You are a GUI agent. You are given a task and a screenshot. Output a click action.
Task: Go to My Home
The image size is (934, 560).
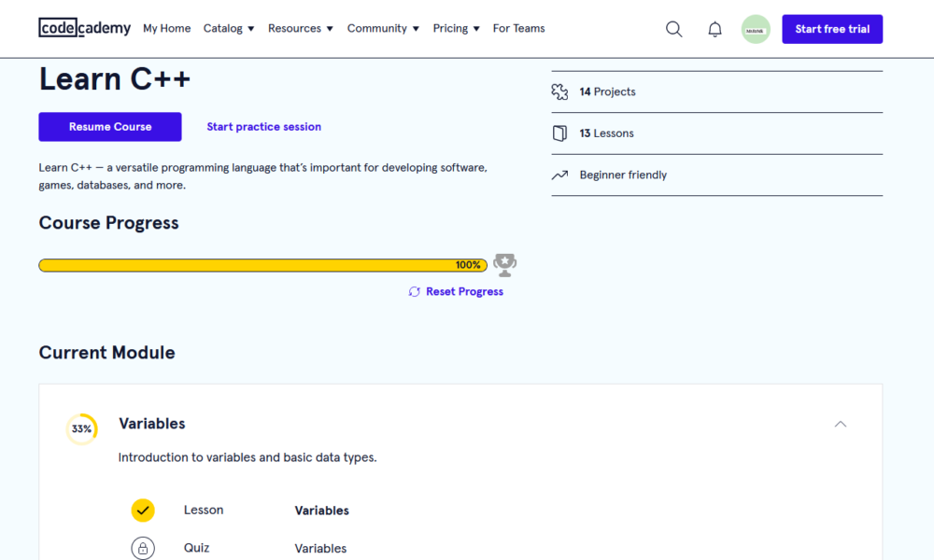pyautogui.click(x=167, y=29)
